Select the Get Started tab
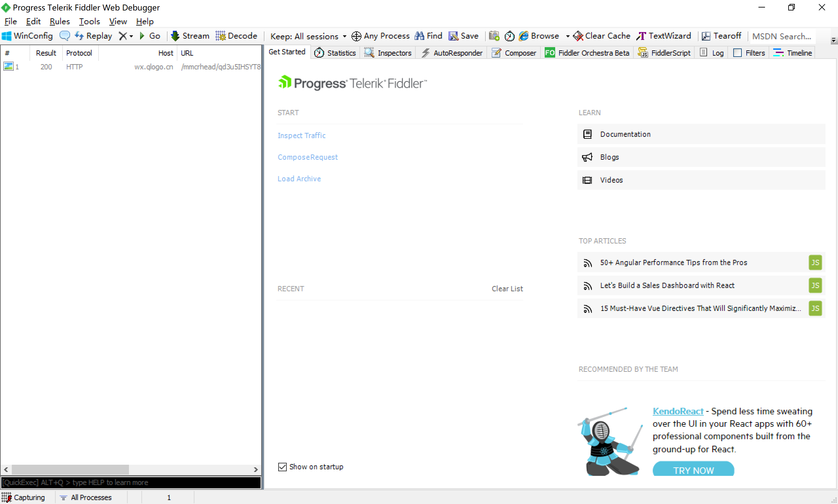This screenshot has width=838, height=504. 287,52
